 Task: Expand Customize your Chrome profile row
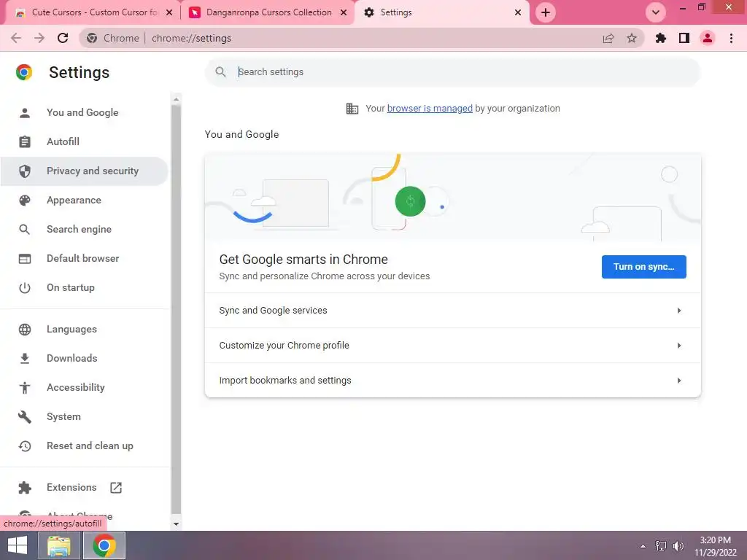click(x=452, y=345)
